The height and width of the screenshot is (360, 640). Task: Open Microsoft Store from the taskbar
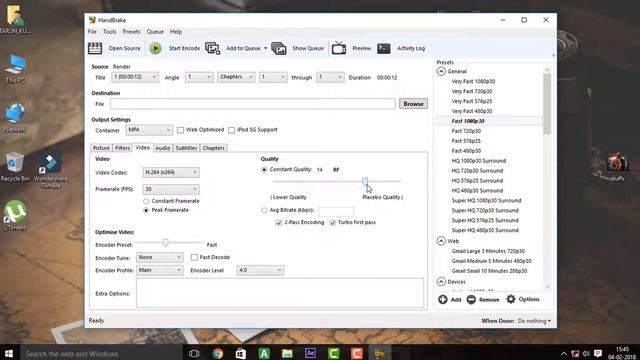click(x=241, y=353)
